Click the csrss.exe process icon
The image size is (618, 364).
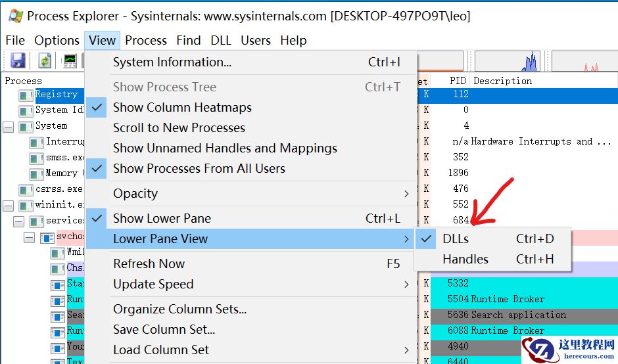point(26,189)
